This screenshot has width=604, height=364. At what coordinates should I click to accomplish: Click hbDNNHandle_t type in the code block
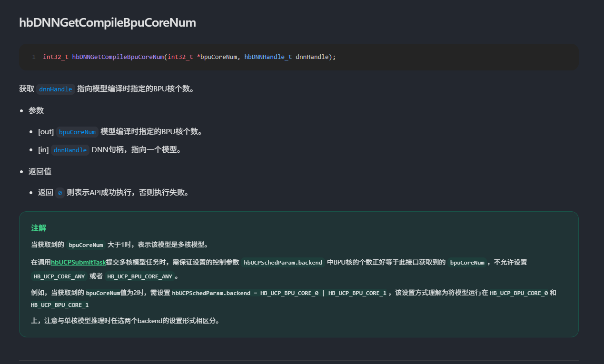[x=268, y=57]
